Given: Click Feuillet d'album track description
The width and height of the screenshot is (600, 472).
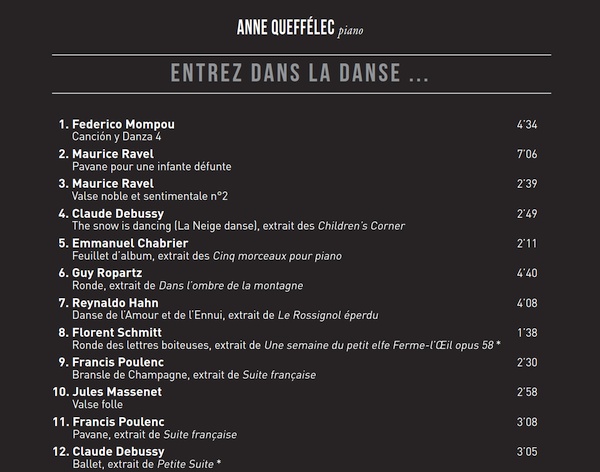Looking at the screenshot, I should pos(207,256).
